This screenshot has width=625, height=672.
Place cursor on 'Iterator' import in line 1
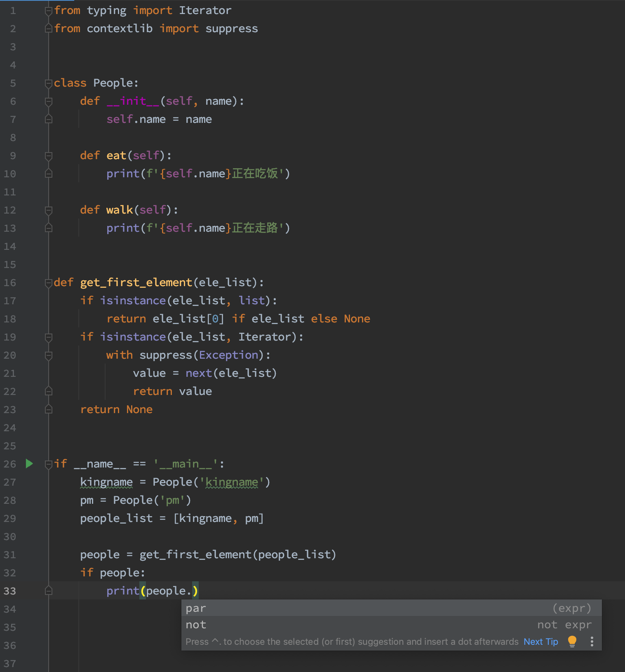click(205, 10)
